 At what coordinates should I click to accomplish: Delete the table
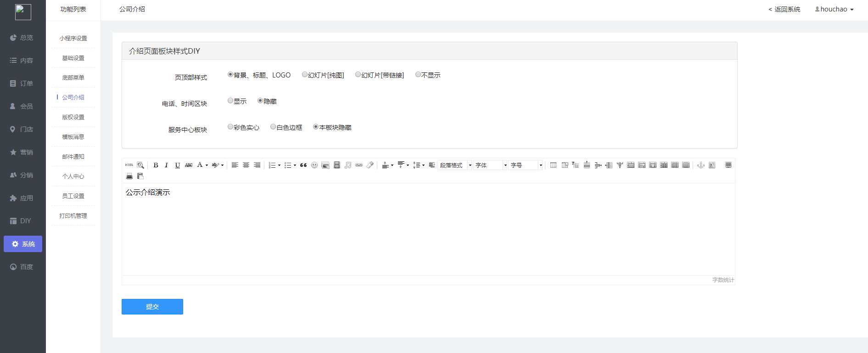pyautogui.click(x=565, y=165)
